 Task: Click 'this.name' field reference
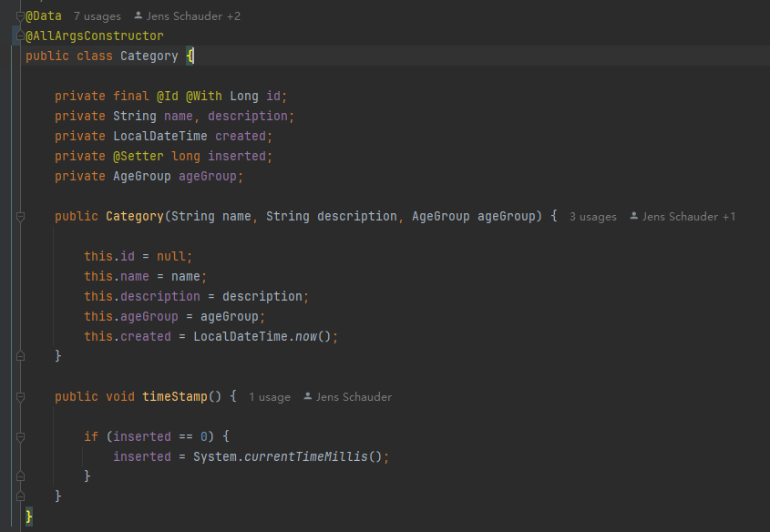point(117,276)
